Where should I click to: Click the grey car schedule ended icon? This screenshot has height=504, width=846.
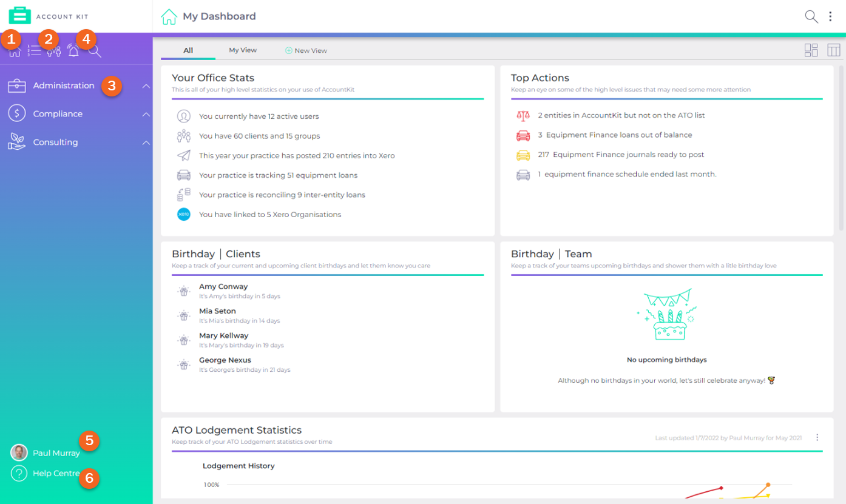tap(523, 174)
